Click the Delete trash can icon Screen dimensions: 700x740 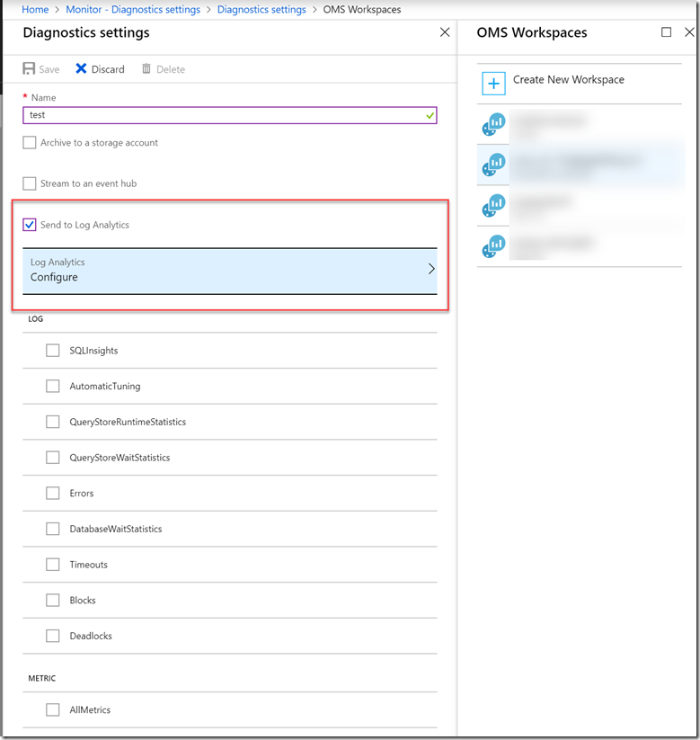pyautogui.click(x=146, y=69)
